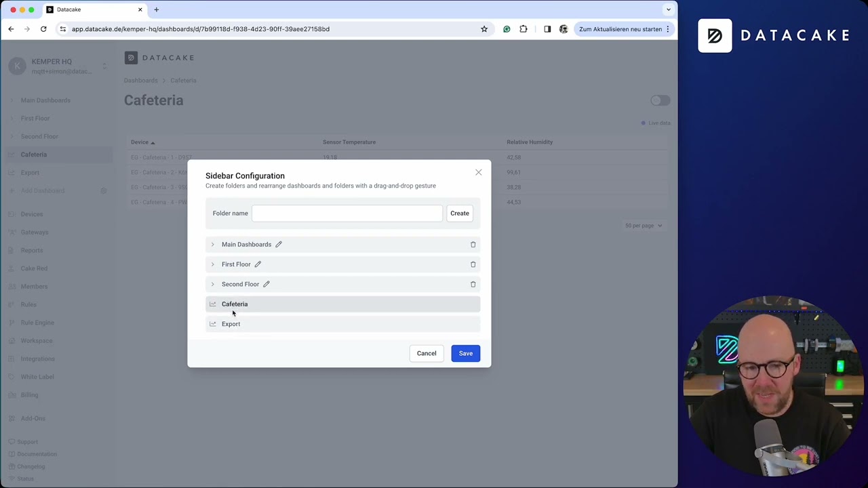This screenshot has height=488, width=868.
Task: Click the Datacake logo in page header
Action: (159, 58)
